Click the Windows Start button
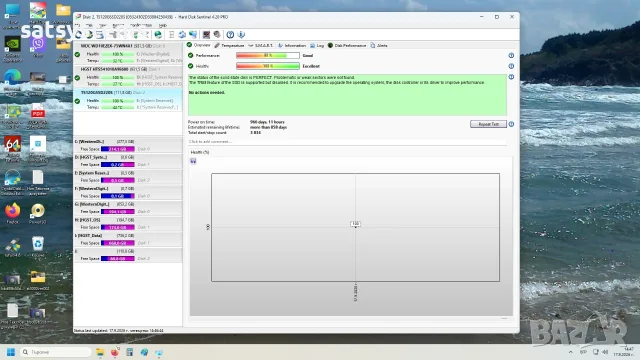Screen dimensions: 640x360 [11, 352]
